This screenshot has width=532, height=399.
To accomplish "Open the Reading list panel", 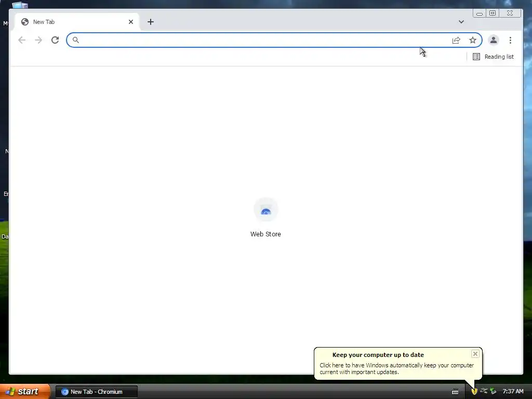I will pos(493,57).
